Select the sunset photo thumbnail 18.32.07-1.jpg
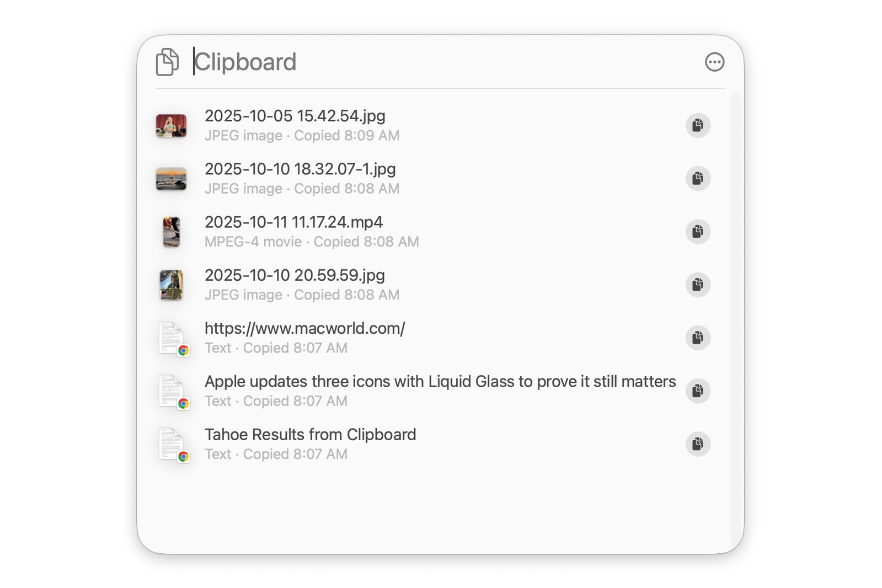 171,179
